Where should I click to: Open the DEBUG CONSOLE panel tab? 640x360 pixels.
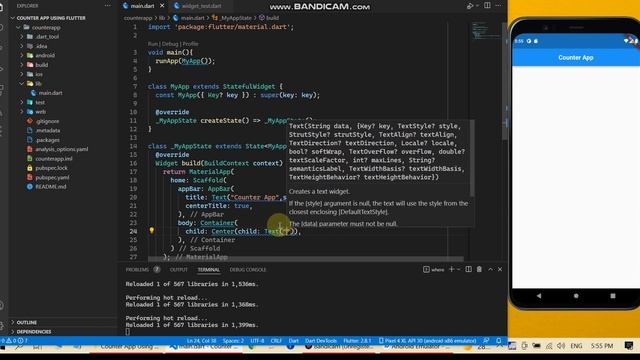pos(247,270)
